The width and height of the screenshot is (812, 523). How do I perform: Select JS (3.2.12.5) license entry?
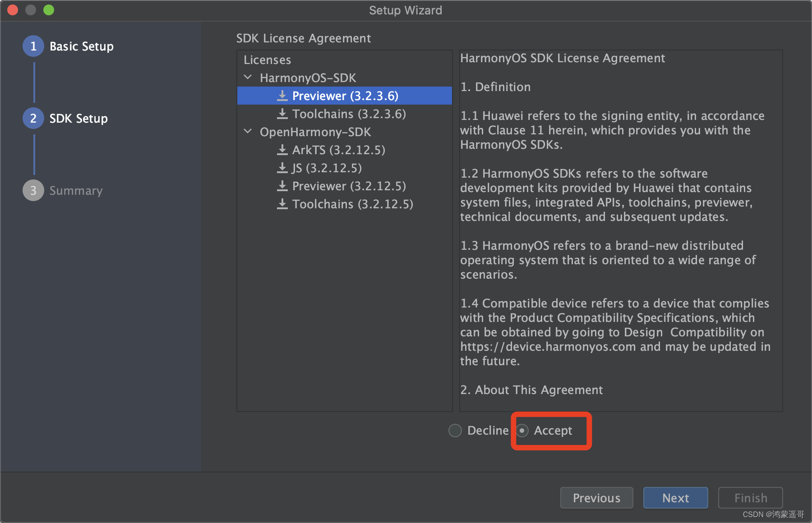click(x=345, y=168)
